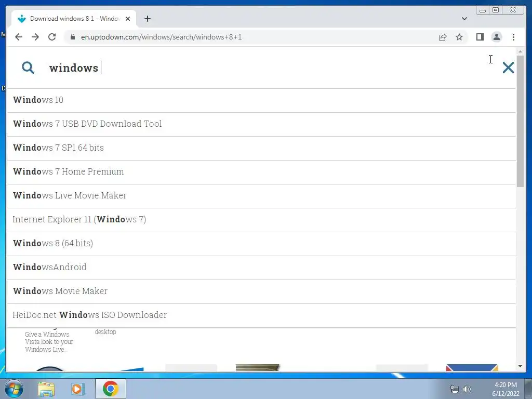Screen dimensions: 532x399
Task: Open 'Internet Explorer 11 (Windows 7)' suggestion
Action: click(261, 220)
